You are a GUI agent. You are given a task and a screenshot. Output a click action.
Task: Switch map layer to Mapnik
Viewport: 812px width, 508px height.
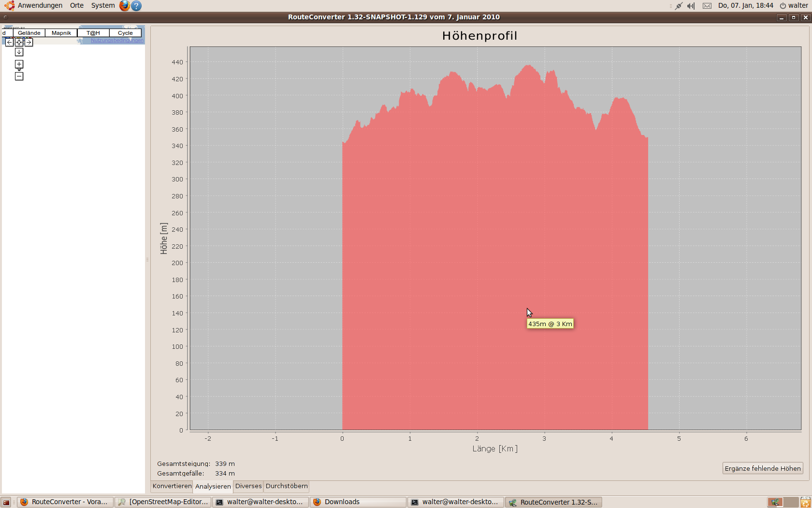tap(61, 33)
